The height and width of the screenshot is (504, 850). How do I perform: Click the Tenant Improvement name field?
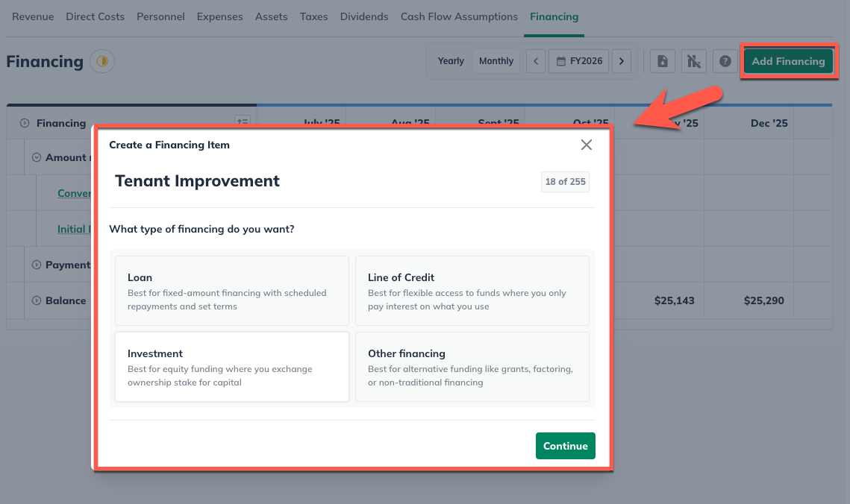(x=197, y=180)
